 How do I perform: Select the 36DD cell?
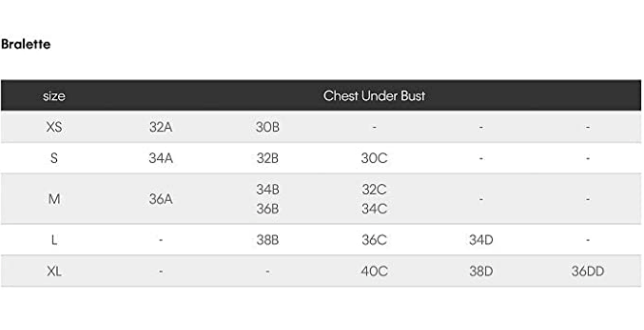[587, 271]
